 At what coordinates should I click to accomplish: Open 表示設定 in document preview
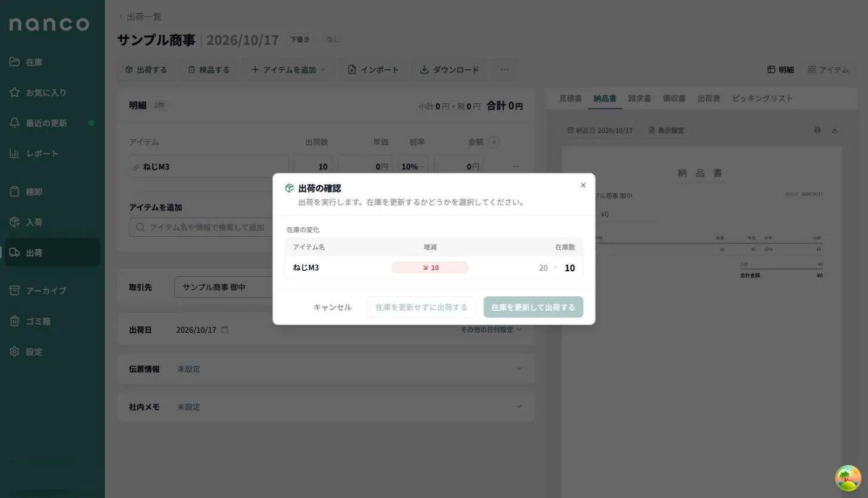(666, 130)
